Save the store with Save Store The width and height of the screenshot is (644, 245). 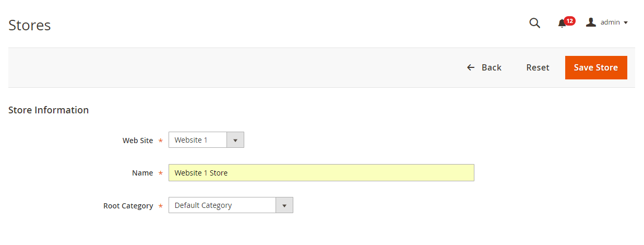point(595,67)
